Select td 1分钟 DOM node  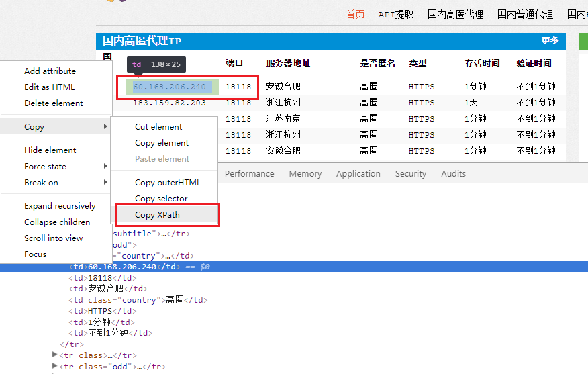click(101, 322)
